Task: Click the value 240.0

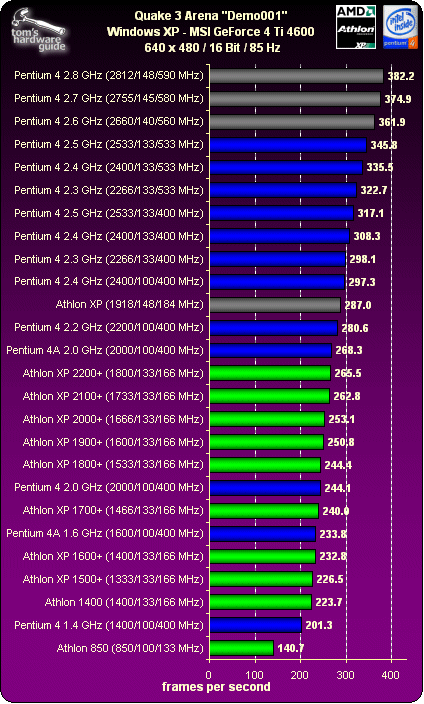Action: click(336, 511)
